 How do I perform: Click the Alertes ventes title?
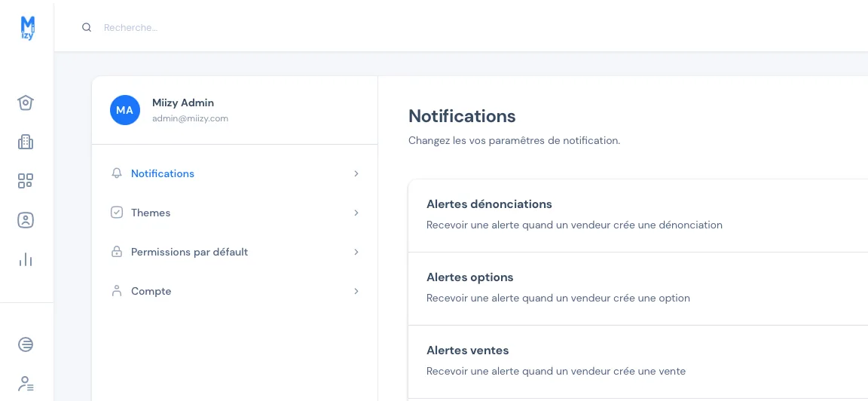click(467, 350)
